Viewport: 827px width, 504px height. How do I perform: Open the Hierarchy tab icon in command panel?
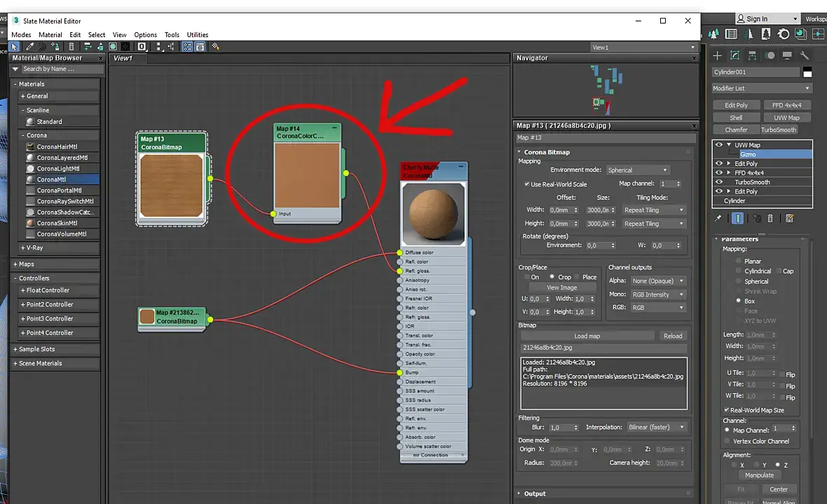[752, 55]
